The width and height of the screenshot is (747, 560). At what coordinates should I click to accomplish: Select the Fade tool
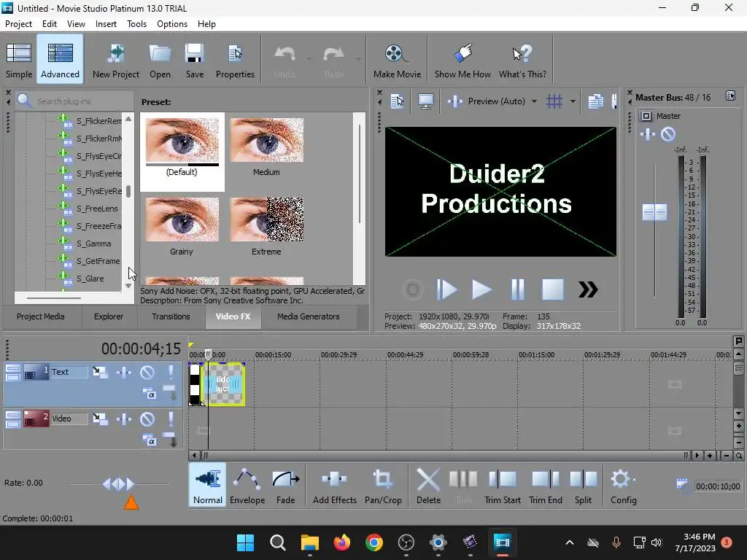(285, 486)
